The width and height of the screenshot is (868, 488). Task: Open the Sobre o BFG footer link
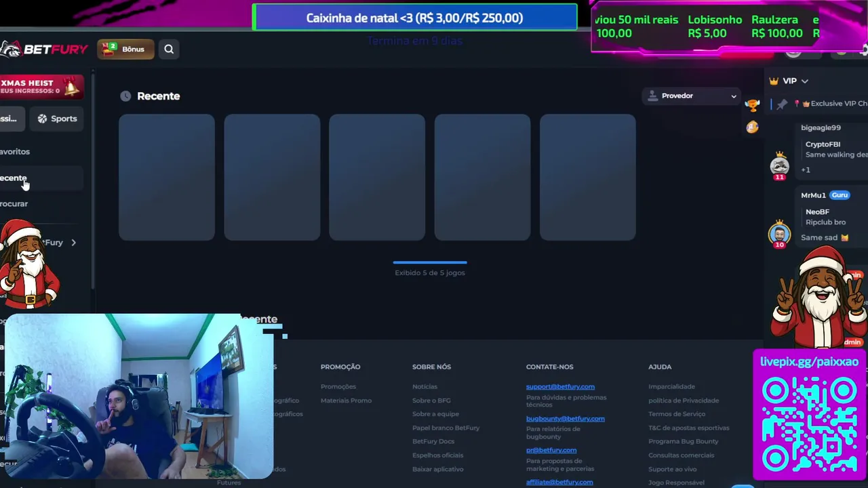pos(431,401)
